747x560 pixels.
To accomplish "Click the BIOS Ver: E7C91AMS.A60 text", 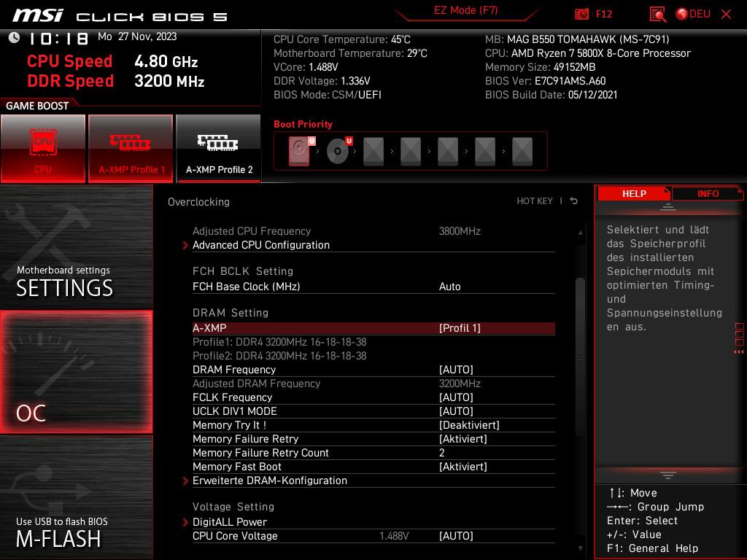I will 545,81.
